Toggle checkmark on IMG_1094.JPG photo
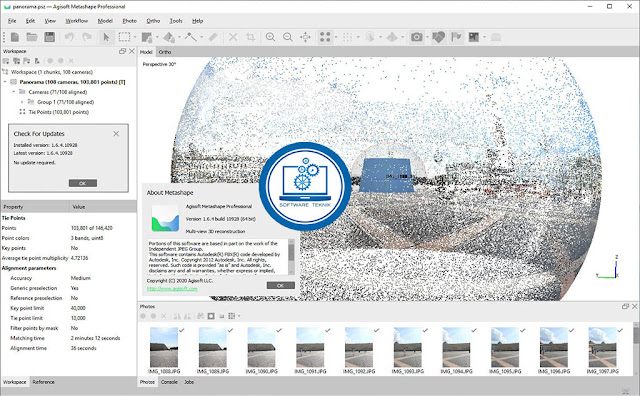This screenshot has width=640, height=396. tap(474, 330)
